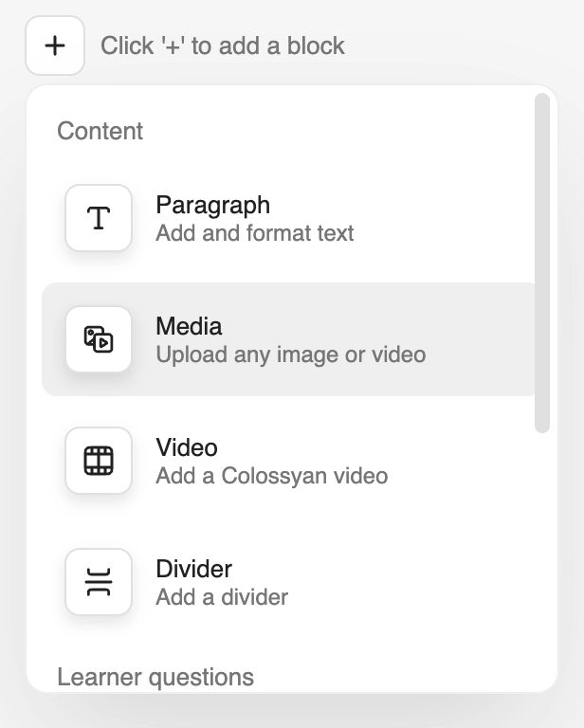Click 'Add a Colossyan video' description
This screenshot has height=728, width=584.
[271, 476]
